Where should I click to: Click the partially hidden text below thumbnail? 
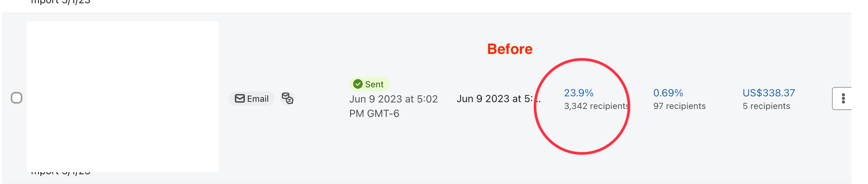[x=61, y=174]
